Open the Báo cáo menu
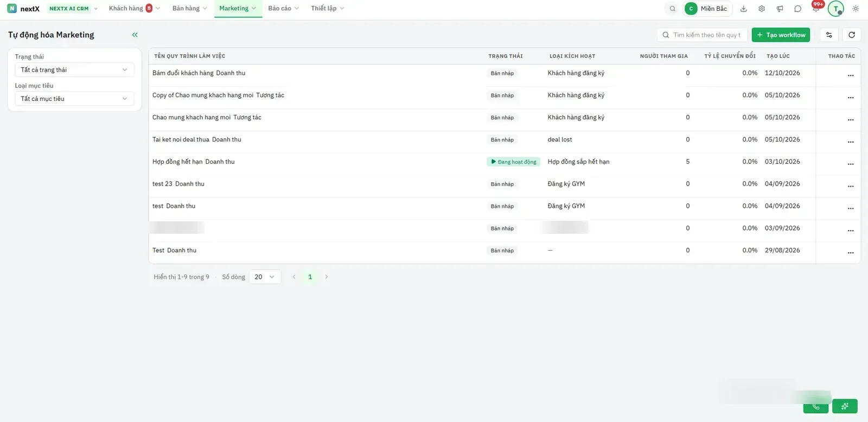The image size is (868, 422). pyautogui.click(x=283, y=9)
